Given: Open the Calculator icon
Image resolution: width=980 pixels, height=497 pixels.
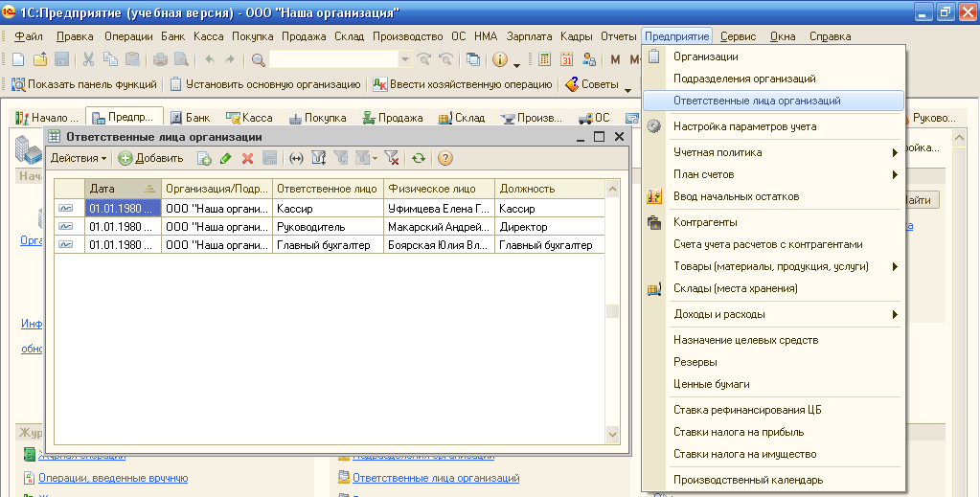Looking at the screenshot, I should click(x=544, y=59).
